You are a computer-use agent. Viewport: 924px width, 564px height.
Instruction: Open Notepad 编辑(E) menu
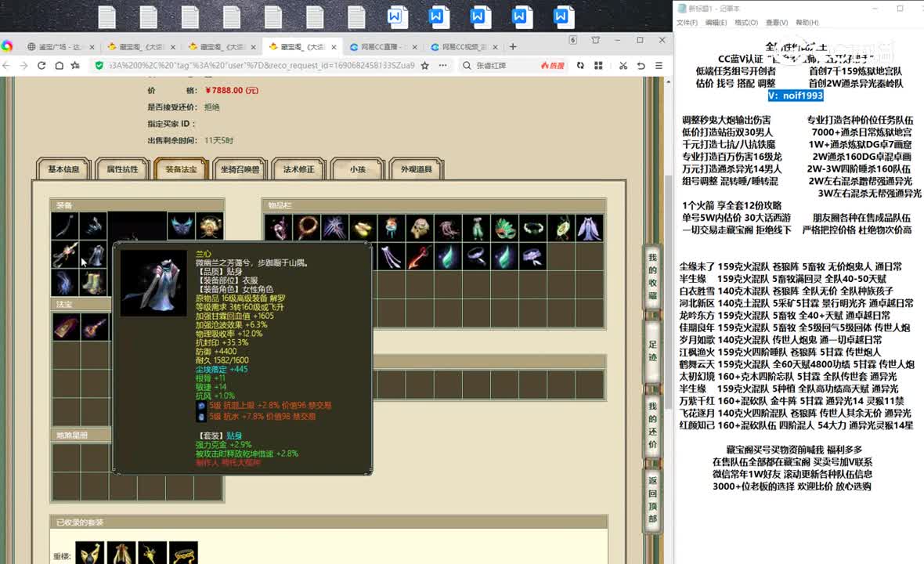[x=716, y=23]
